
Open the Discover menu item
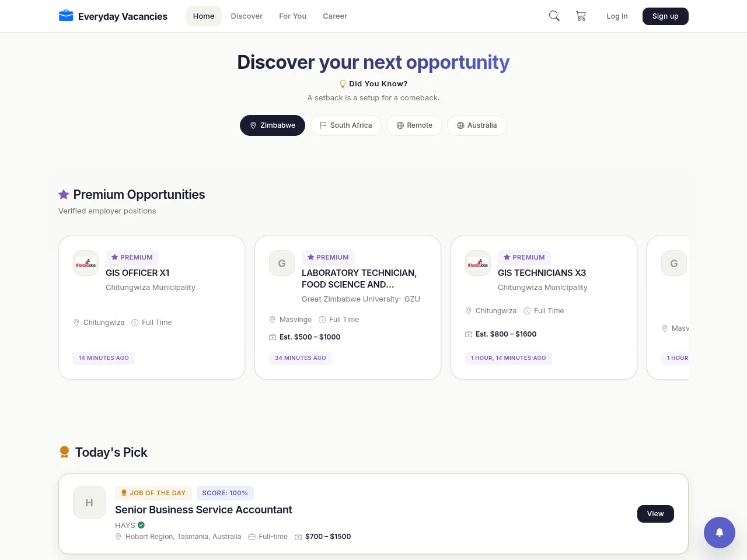point(247,16)
